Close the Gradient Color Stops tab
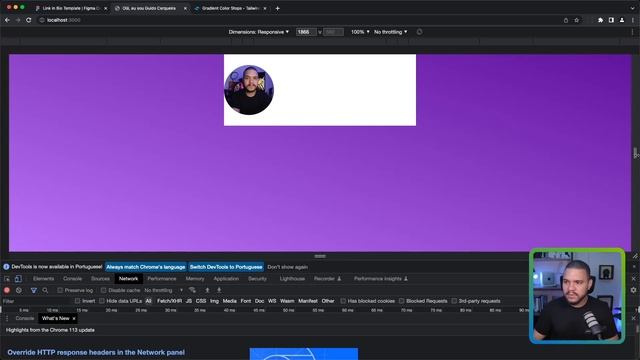 264,8
